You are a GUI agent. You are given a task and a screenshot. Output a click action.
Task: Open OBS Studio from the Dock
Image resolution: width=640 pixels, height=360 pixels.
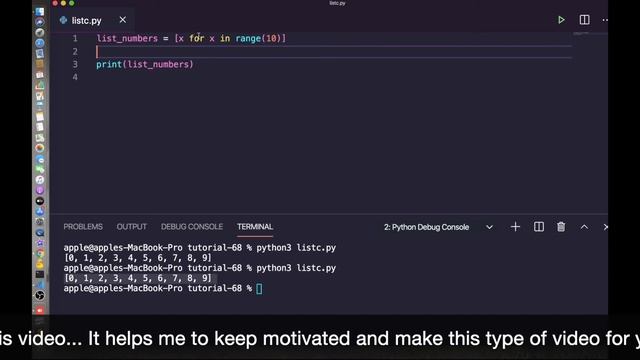pos(40,295)
